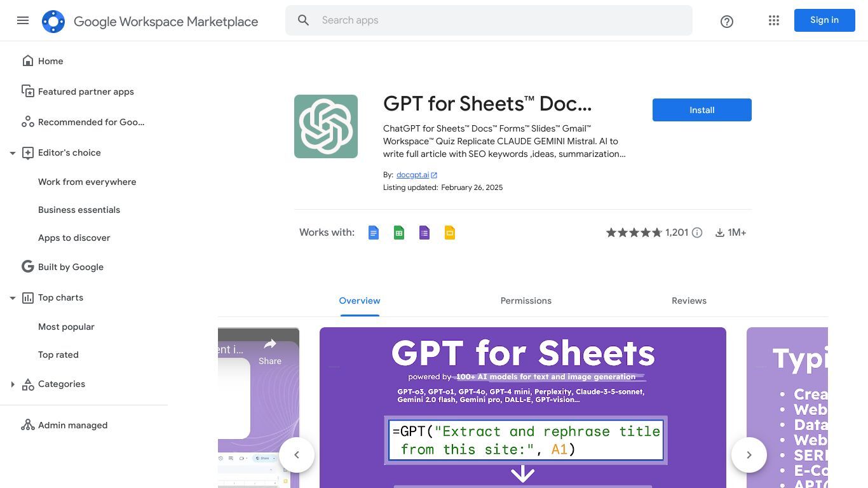
Task: Click the GPT for Sheets app logo
Action: pyautogui.click(x=326, y=126)
